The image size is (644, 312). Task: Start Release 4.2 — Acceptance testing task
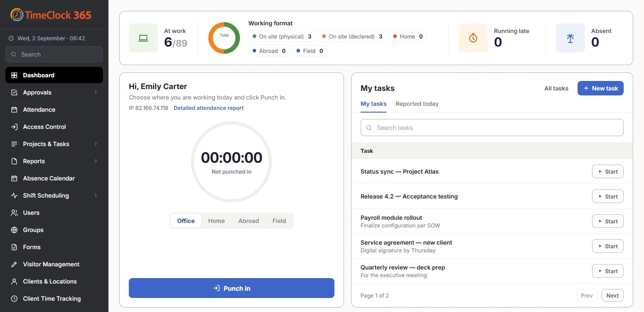608,196
